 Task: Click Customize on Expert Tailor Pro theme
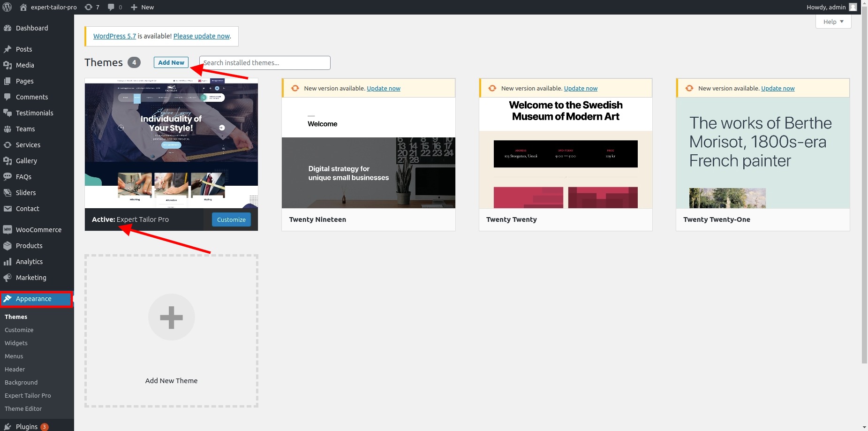pos(231,219)
